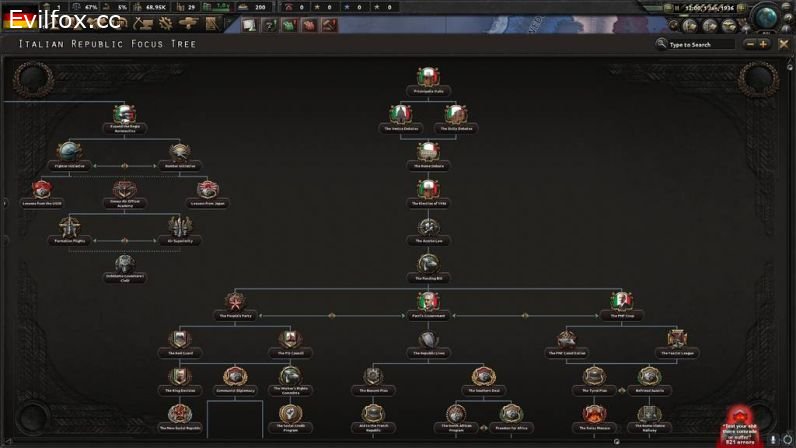Open the world globe button

(768, 18)
